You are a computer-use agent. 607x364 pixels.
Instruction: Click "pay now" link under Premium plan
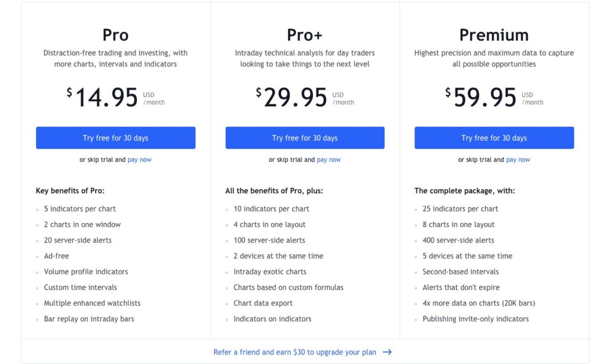coord(518,160)
